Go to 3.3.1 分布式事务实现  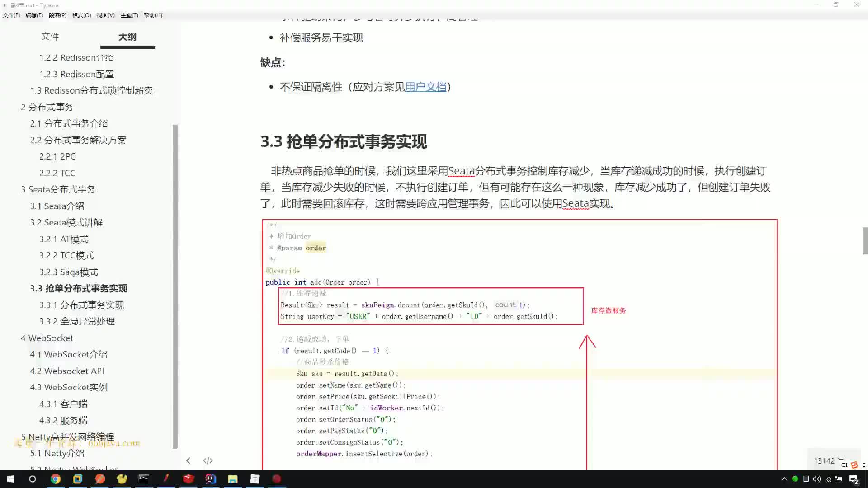81,305
